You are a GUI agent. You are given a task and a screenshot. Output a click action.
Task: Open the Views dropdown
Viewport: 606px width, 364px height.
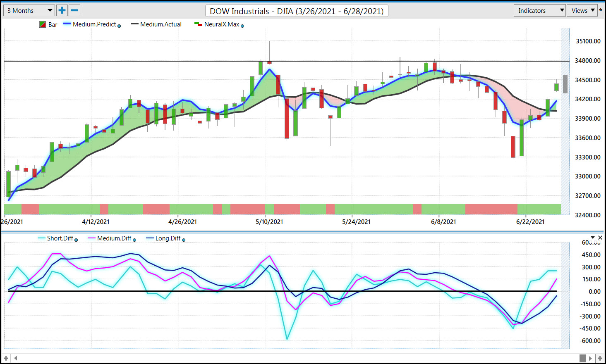(582, 10)
